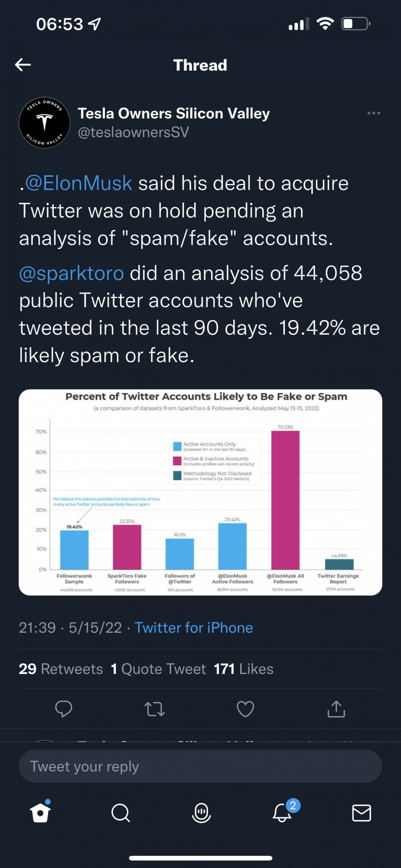Viewport: 401px width, 868px height.
Task: Tap the Twitter for iPhone link
Action: click(x=194, y=628)
